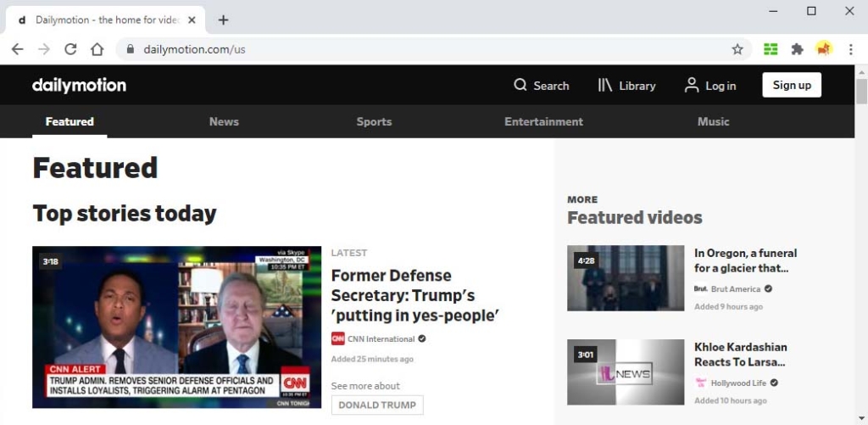The image size is (868, 425).
Task: Click the DONALD TRUMP topic tag
Action: click(x=377, y=405)
